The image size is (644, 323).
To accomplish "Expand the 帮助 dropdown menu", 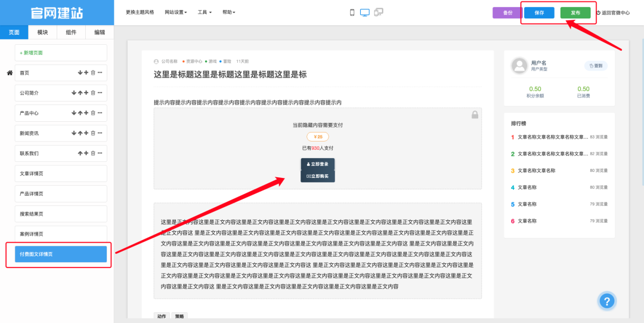I will (228, 13).
